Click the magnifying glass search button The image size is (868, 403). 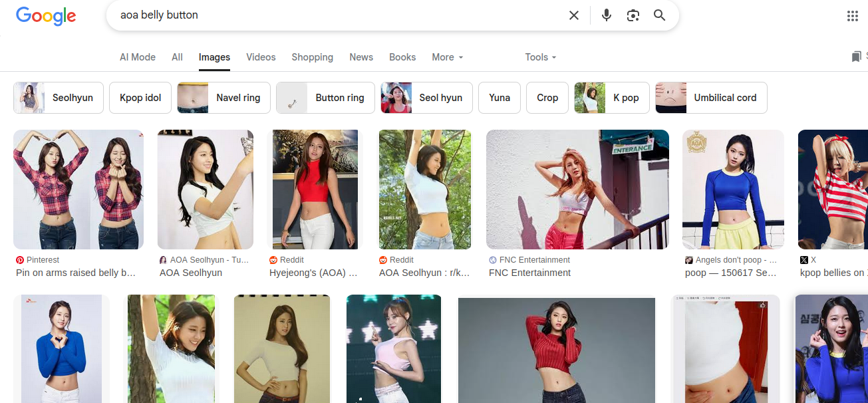(659, 15)
